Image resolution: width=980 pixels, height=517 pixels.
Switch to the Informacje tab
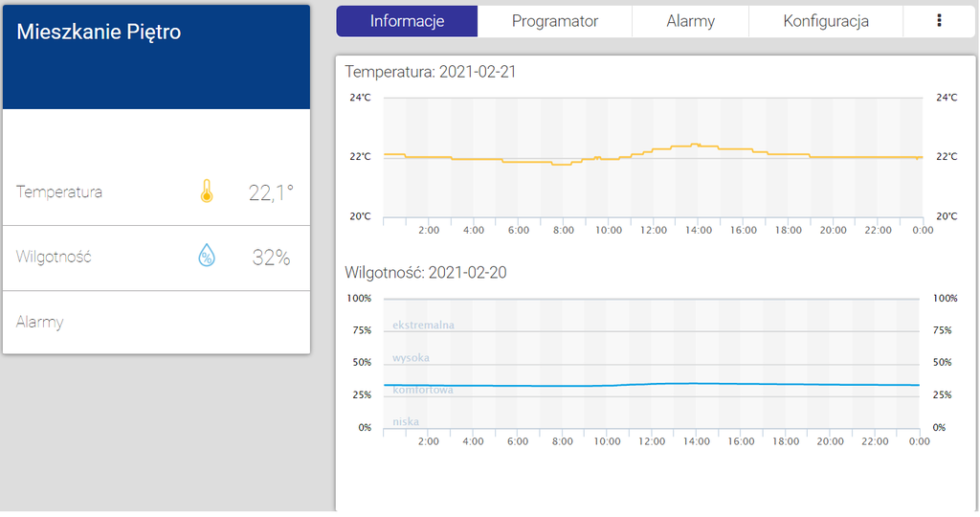(407, 21)
